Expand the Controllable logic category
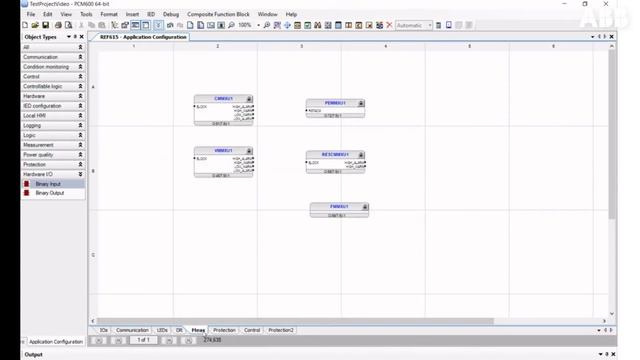640x360 pixels. [53, 87]
